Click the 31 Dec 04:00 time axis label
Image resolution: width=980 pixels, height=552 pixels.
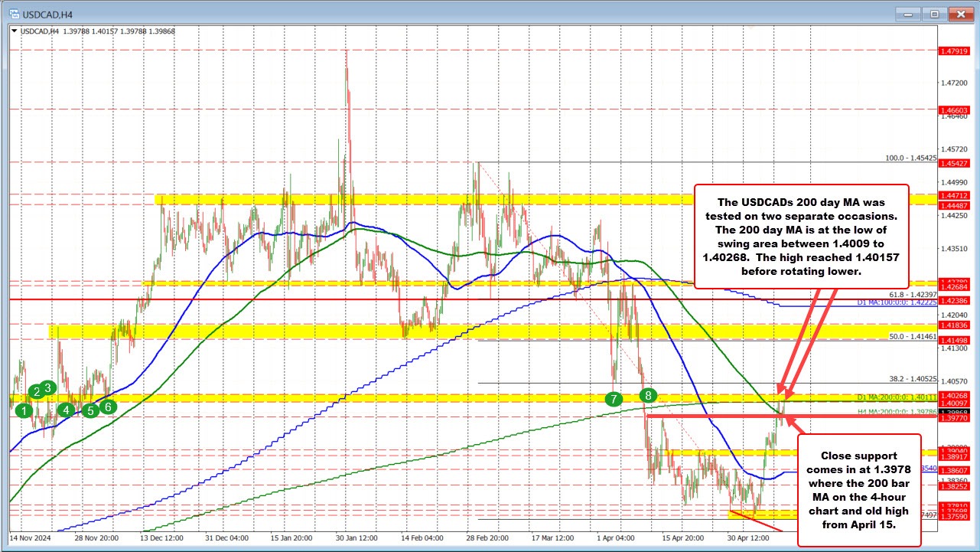point(227,538)
